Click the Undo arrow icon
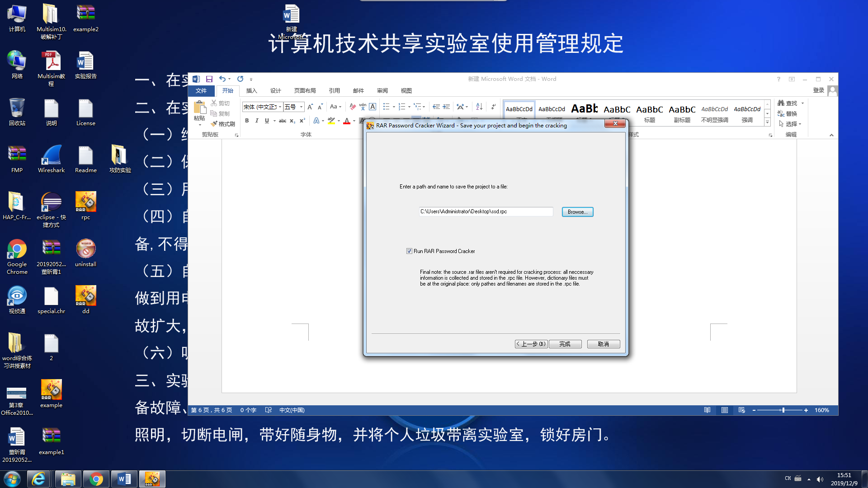The image size is (868, 488). [x=222, y=79]
